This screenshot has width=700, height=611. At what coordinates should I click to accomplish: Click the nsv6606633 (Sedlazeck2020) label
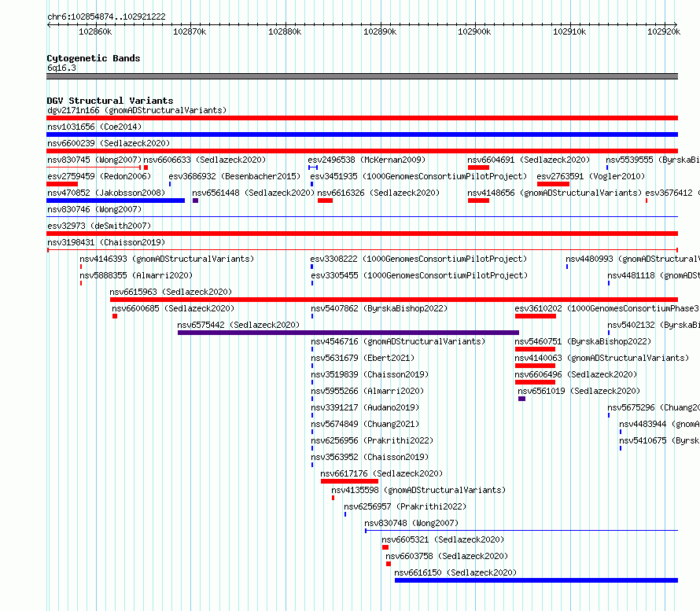point(204,160)
